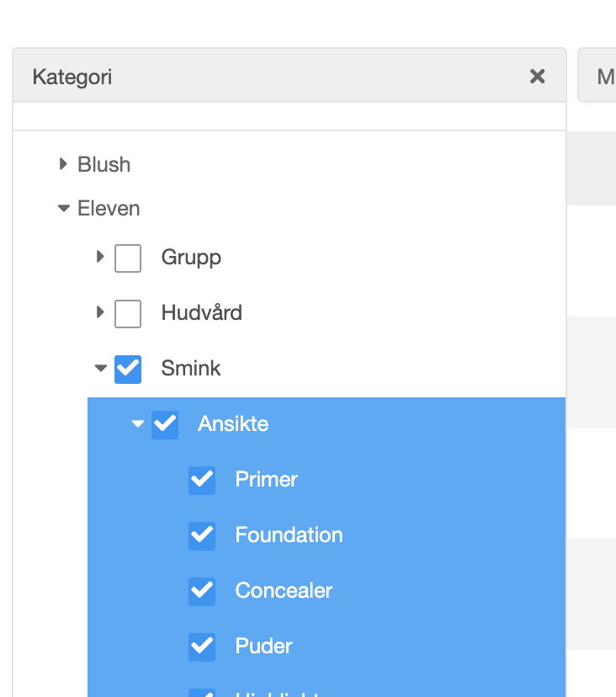The height and width of the screenshot is (697, 616).
Task: Uncheck the Concealer checkbox
Action: tap(202, 591)
